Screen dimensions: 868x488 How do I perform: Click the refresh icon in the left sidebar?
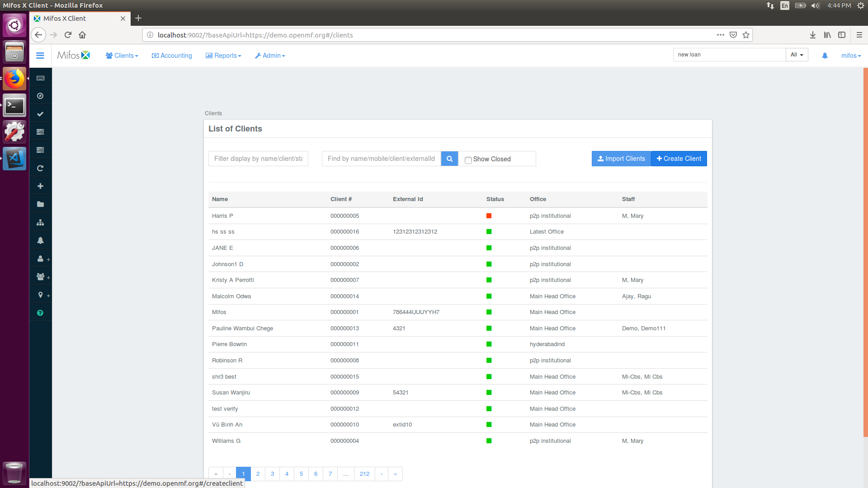pyautogui.click(x=40, y=168)
